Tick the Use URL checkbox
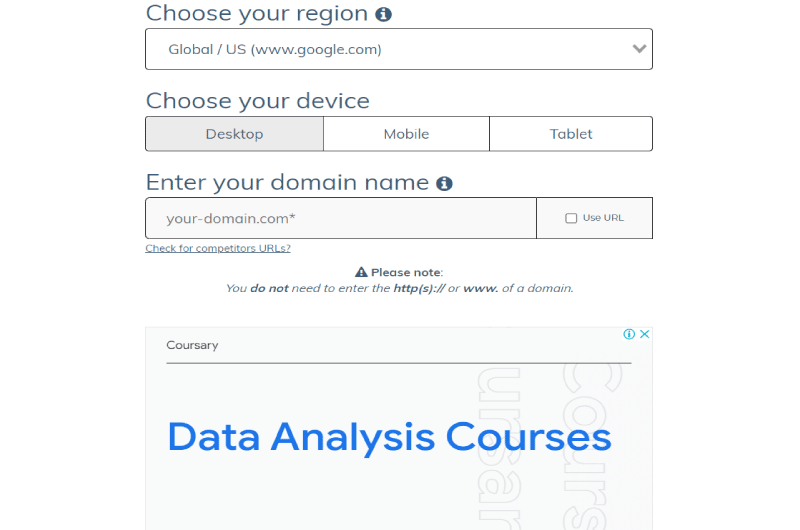This screenshot has width=800, height=530. (x=571, y=218)
